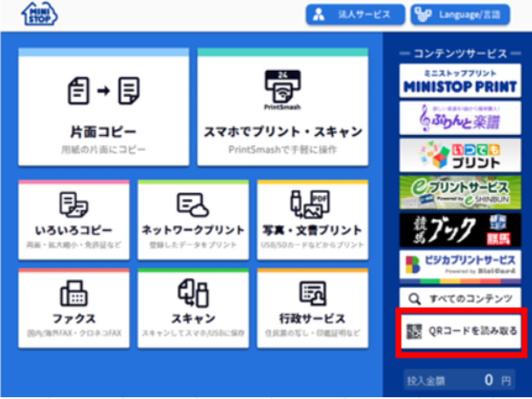Click the 投入金額 inserted amount display
Image resolution: width=532 pixels, height=399 pixels.
pyautogui.click(x=460, y=380)
